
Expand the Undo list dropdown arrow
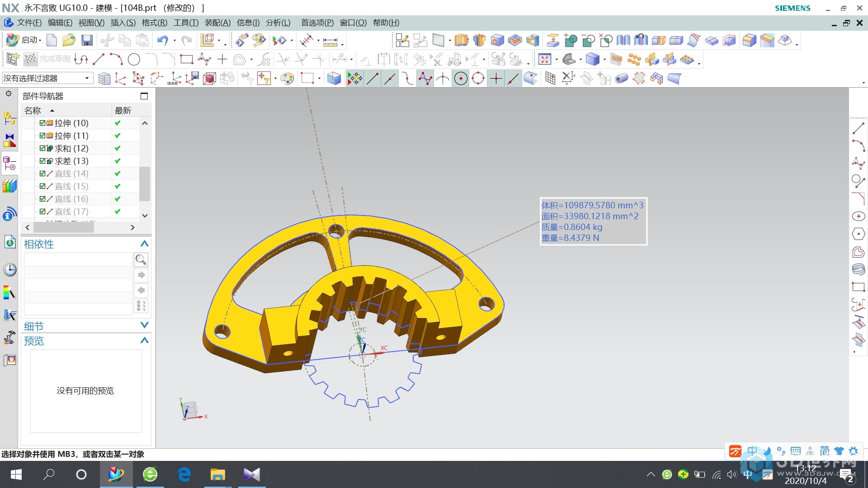(175, 41)
